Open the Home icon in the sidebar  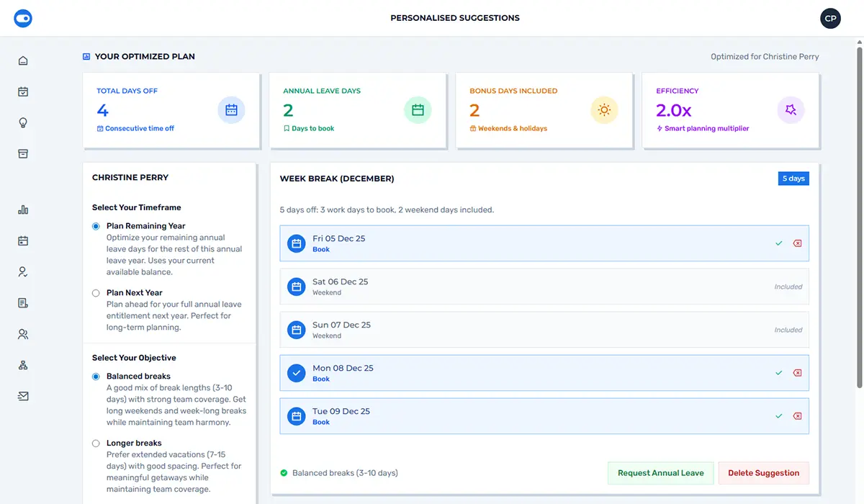pos(22,60)
